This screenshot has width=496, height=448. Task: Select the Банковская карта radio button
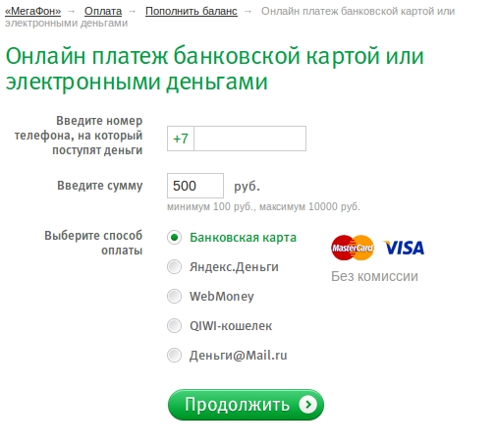coord(174,238)
